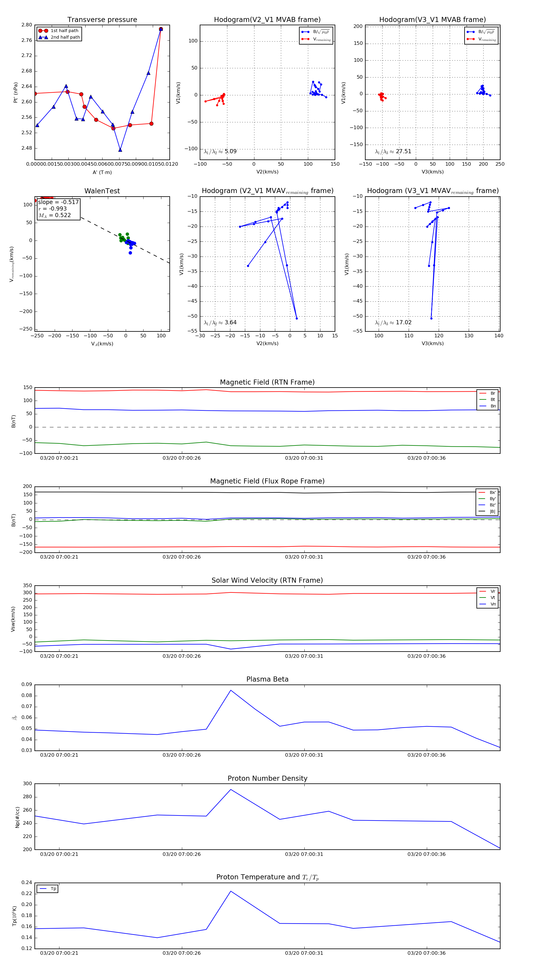Select the |B| legend entry
The height and width of the screenshot is (980, 535).
[487, 512]
